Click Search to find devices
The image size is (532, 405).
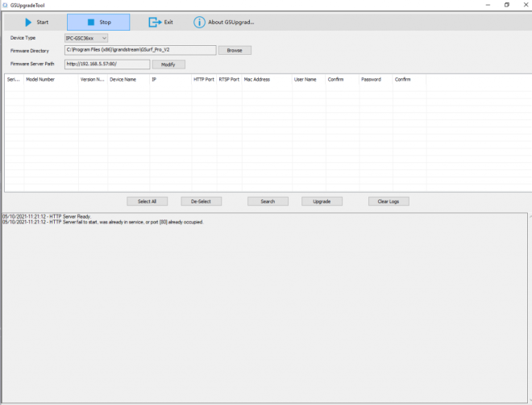coord(268,201)
